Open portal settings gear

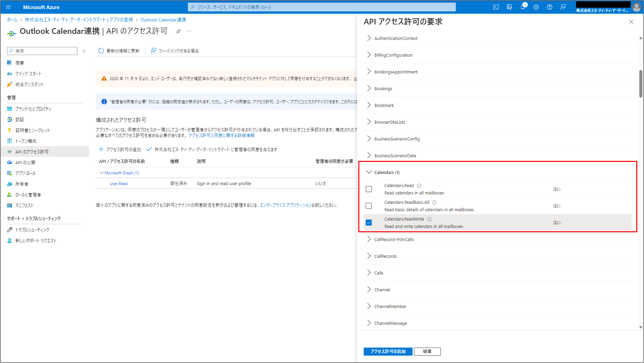(x=536, y=7)
